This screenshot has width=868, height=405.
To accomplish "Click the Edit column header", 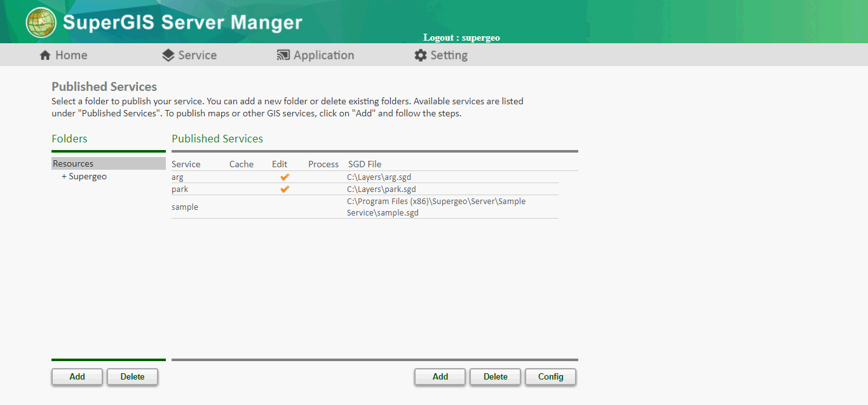I will (x=280, y=164).
